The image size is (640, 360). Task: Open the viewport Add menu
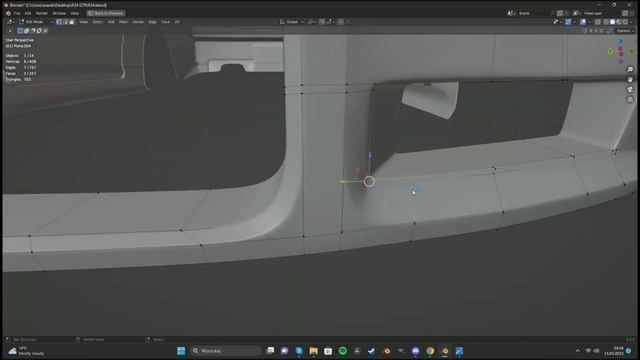point(111,22)
